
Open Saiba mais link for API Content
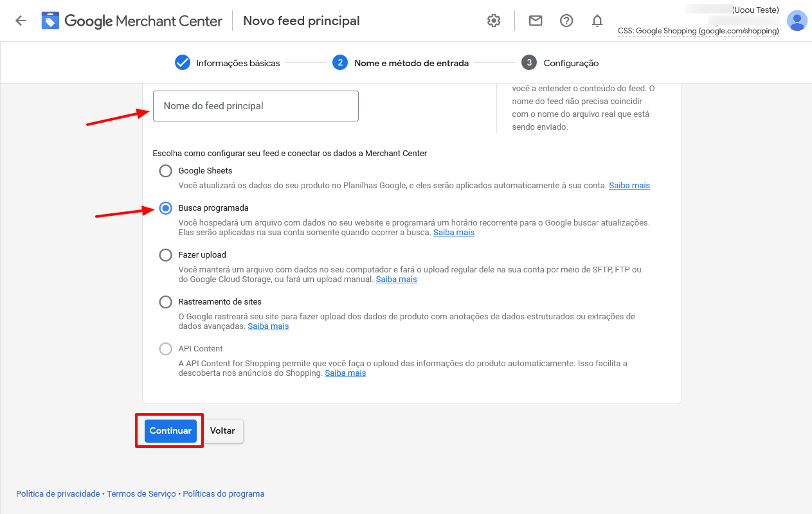(x=345, y=373)
